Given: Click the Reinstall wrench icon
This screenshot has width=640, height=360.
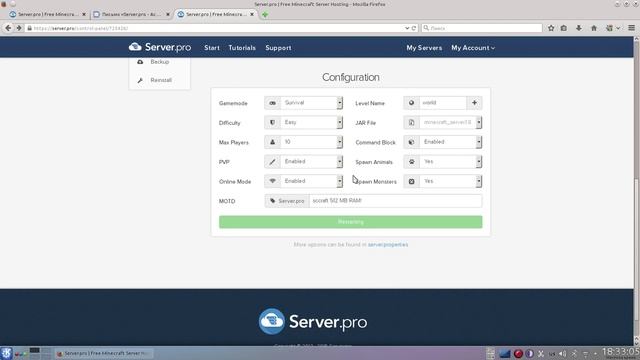Looking at the screenshot, I should [140, 80].
